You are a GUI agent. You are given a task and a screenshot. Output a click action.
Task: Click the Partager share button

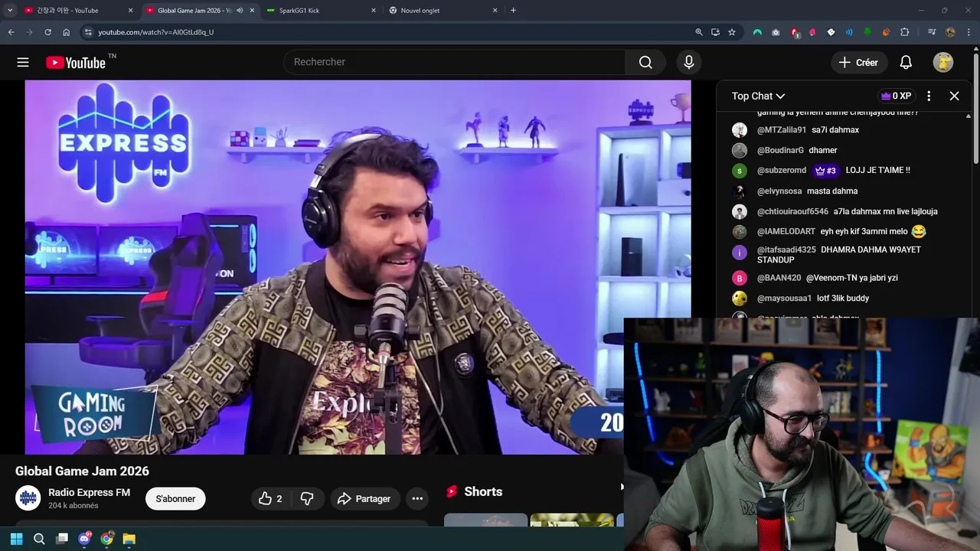coord(364,498)
